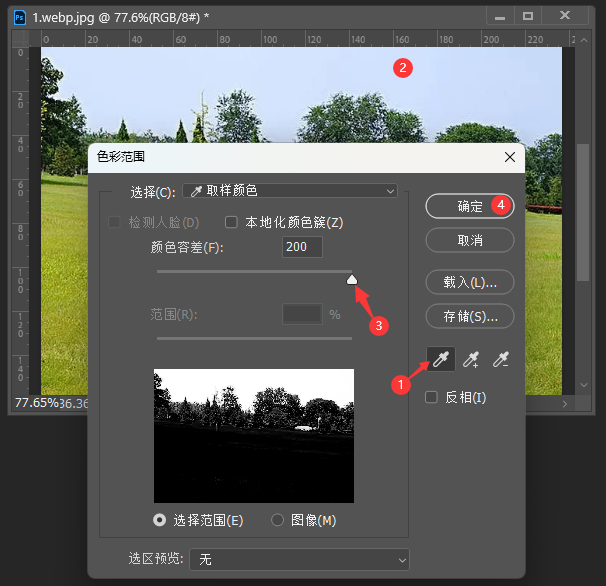
Task: Close the 色彩范围 dialog
Action: (510, 157)
